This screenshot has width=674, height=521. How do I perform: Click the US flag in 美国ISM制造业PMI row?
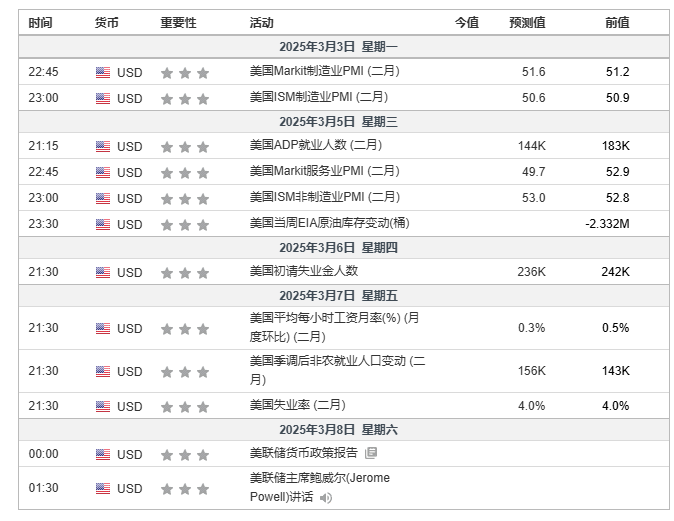[x=103, y=98]
